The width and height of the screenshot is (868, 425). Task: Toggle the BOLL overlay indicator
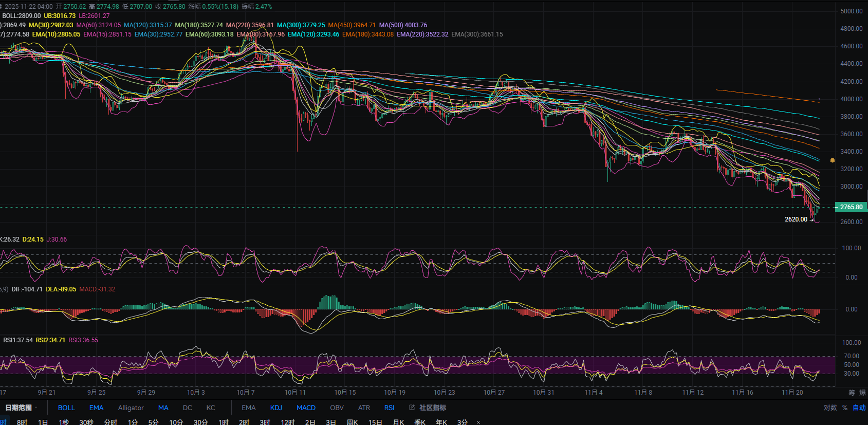[x=66, y=408]
